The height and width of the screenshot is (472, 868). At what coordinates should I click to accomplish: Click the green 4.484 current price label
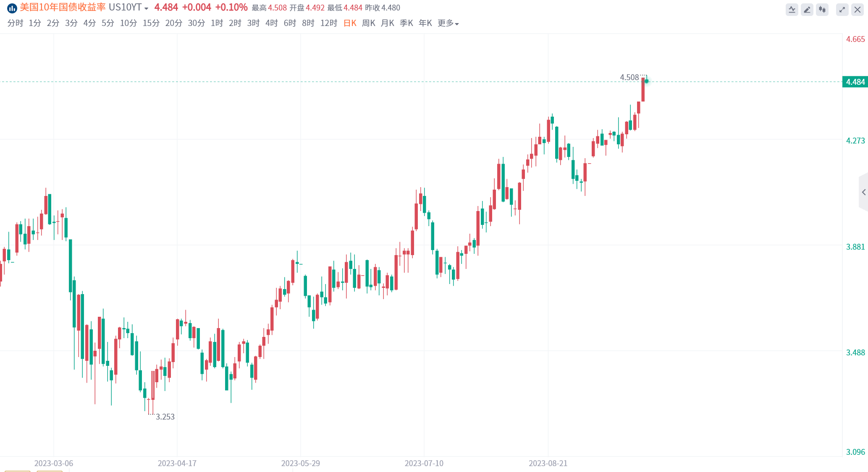pyautogui.click(x=855, y=82)
